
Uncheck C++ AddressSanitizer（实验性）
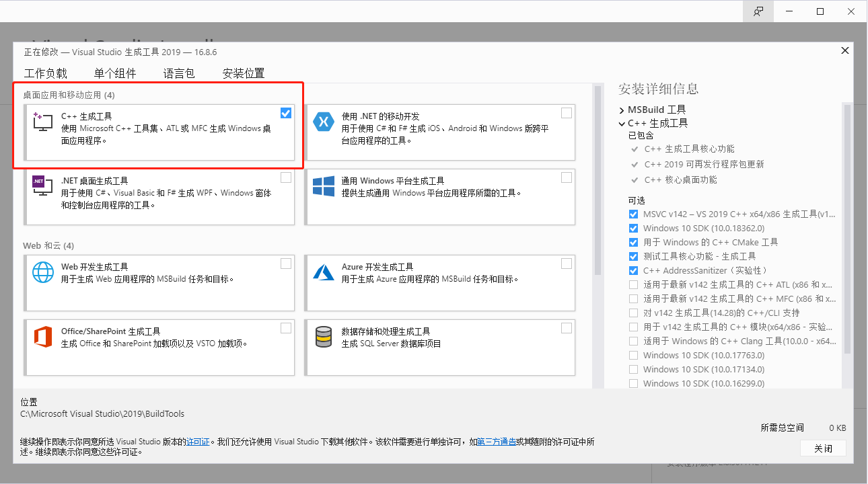pos(633,270)
